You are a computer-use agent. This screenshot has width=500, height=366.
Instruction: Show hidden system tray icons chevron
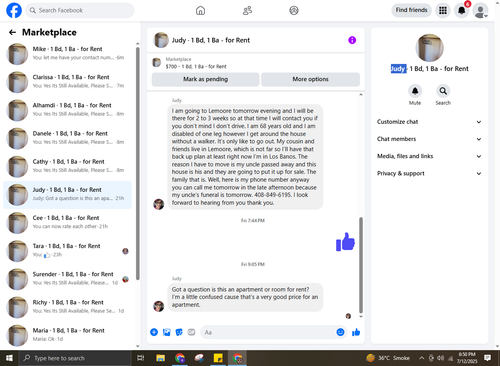pyautogui.click(x=422, y=358)
